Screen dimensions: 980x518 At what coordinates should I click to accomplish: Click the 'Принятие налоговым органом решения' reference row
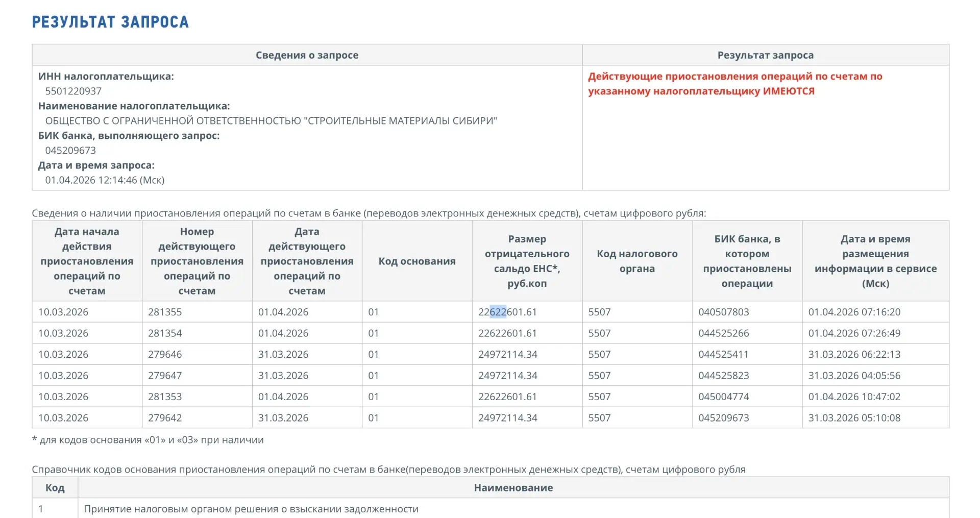click(x=251, y=509)
